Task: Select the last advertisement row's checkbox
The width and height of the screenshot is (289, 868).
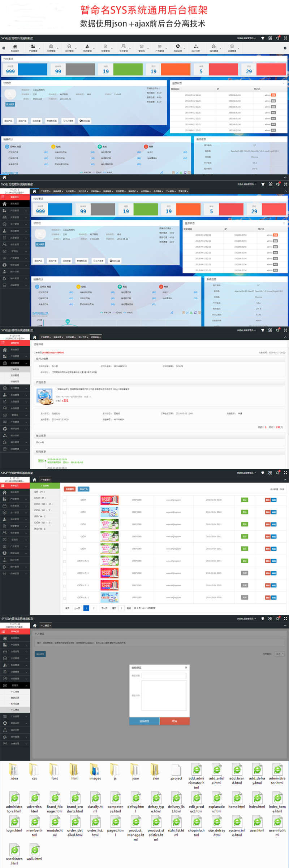Action: coord(65,598)
